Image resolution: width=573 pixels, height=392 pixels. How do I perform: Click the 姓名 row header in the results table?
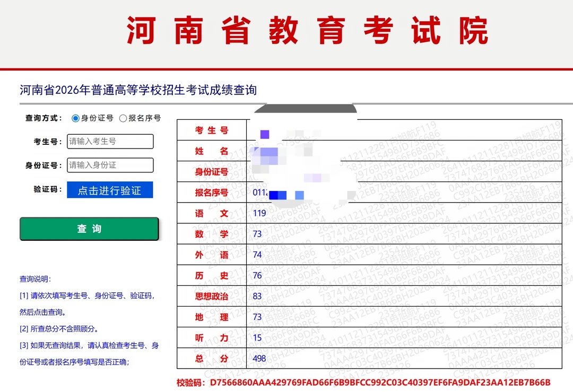coord(212,151)
